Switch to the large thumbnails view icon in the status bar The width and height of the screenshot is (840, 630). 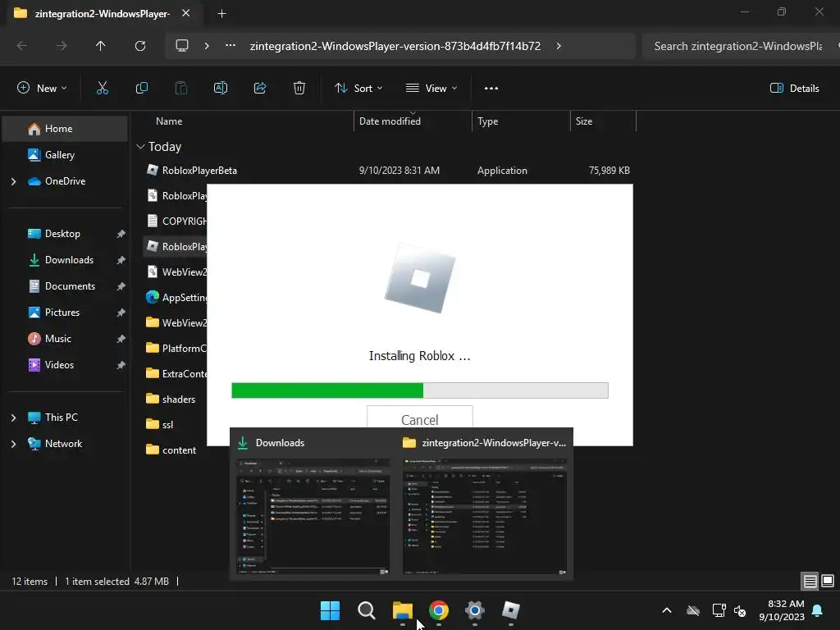point(828,582)
